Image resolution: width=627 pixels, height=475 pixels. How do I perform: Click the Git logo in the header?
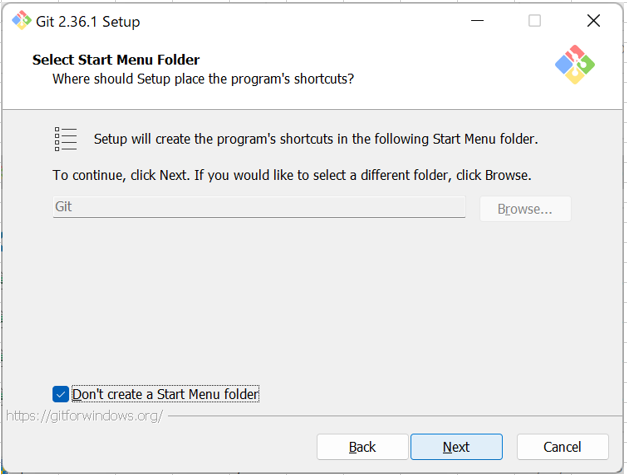click(x=575, y=64)
